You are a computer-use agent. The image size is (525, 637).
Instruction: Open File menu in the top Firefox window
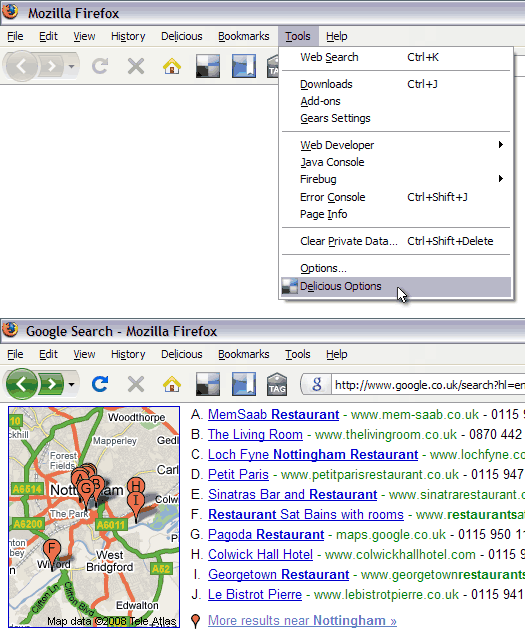click(x=15, y=36)
